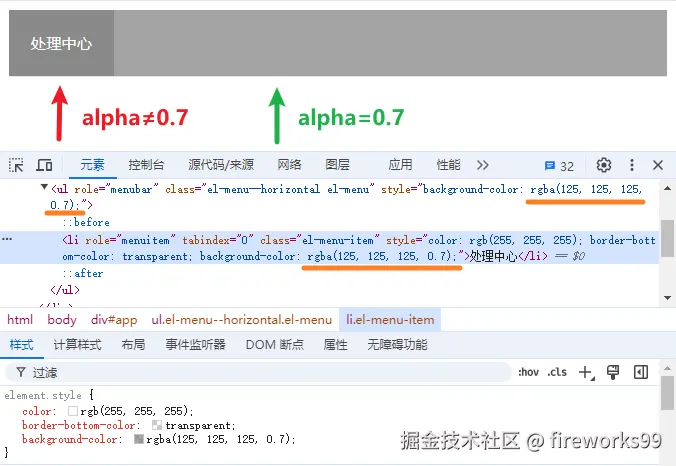Toggle rendering emulation paintbrush icon

pyautogui.click(x=614, y=372)
